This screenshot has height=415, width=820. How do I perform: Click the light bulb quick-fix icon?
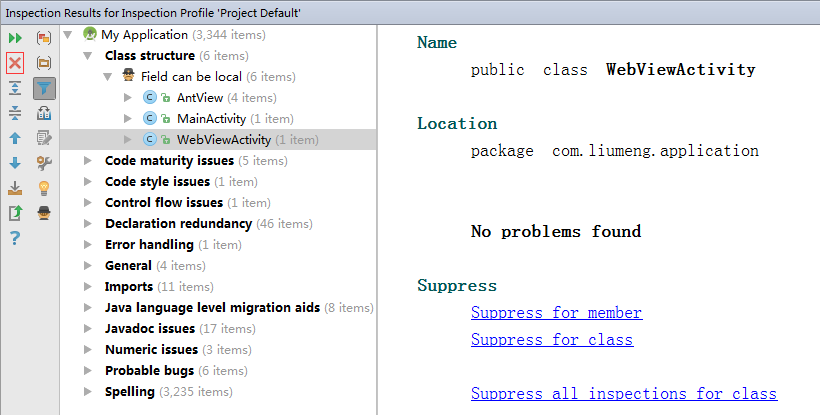44,188
